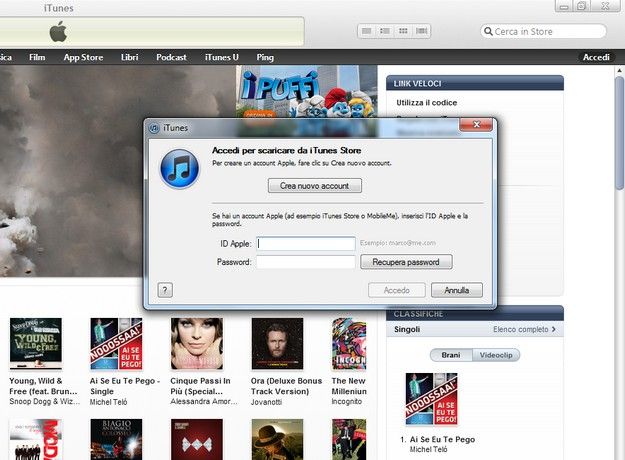Select the Brani chart tab
Viewport: 625px width, 460px height.
pos(451,355)
